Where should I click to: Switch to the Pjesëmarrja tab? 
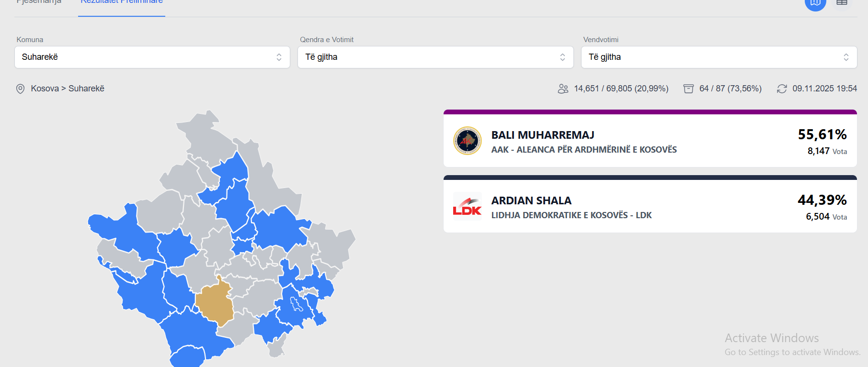pyautogui.click(x=39, y=2)
